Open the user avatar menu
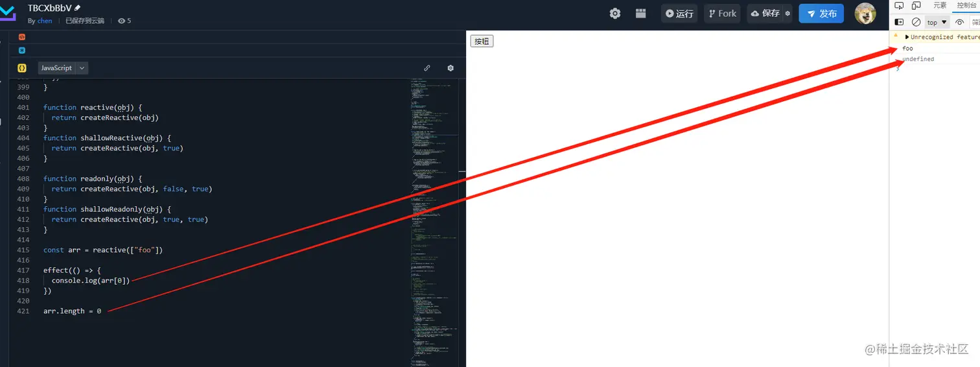 865,14
